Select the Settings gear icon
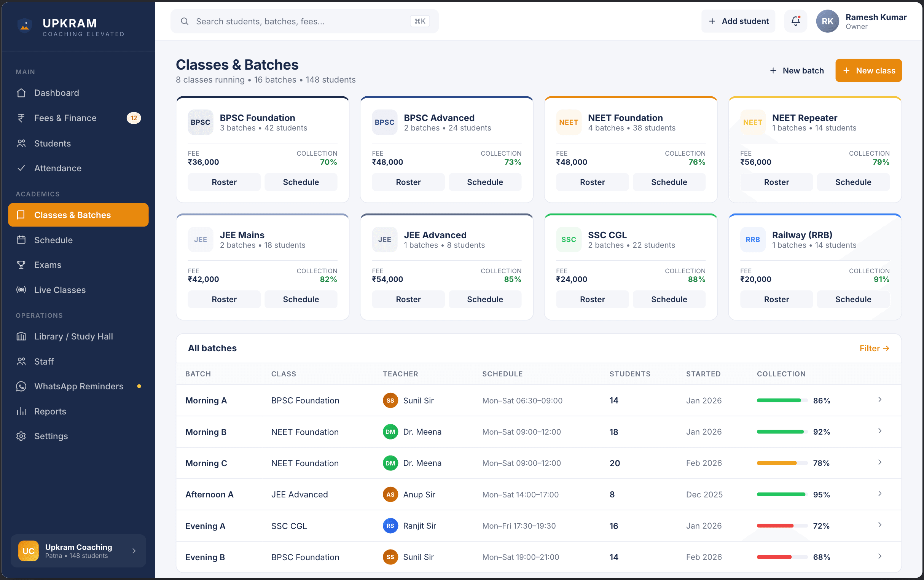The width and height of the screenshot is (924, 580). click(x=21, y=436)
